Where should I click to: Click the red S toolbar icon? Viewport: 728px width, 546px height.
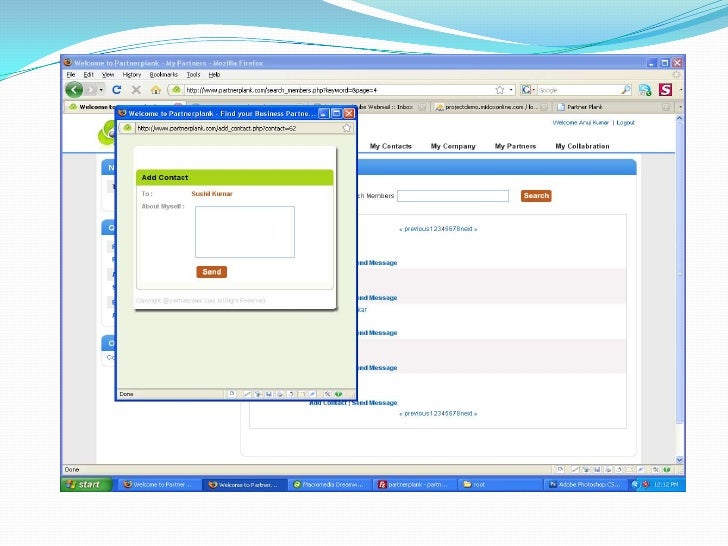click(x=665, y=90)
